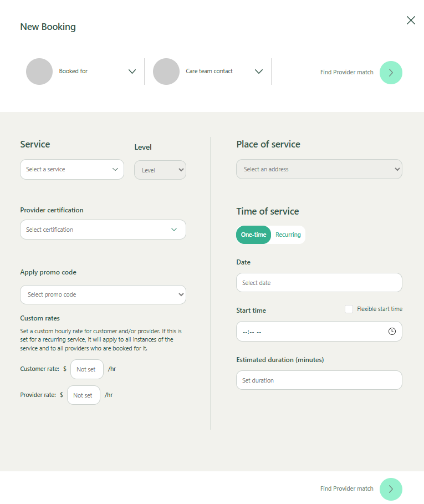
Task: Click the top green Find Provider arrow
Action: [x=391, y=73]
